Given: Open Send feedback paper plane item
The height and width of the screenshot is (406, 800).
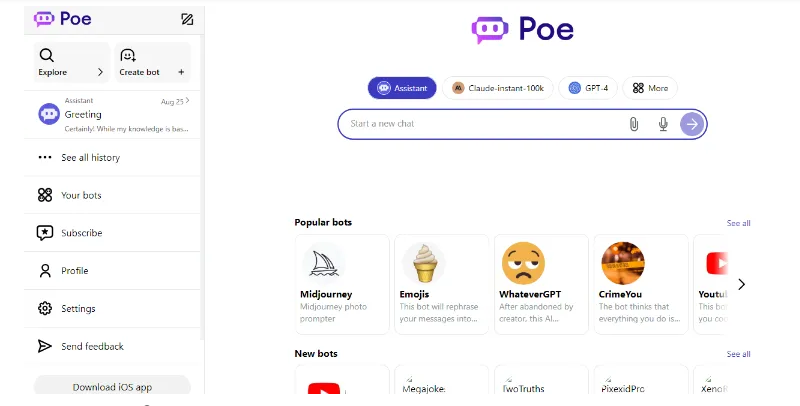Looking at the screenshot, I should click(113, 346).
